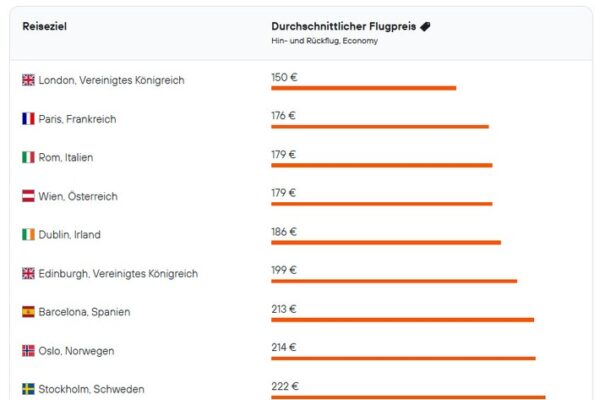Click the "Durchschnittlicher Flugpreis" column header
The image size is (600, 400).
pyautogui.click(x=344, y=27)
